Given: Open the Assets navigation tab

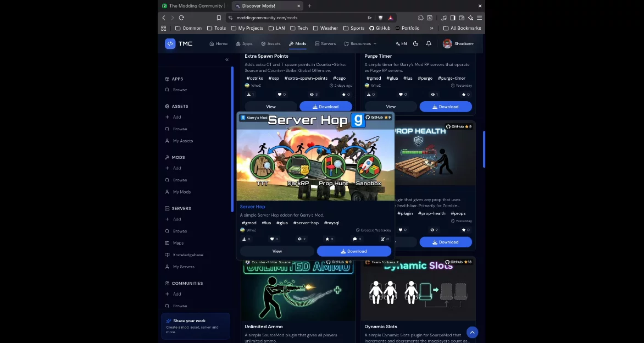Looking at the screenshot, I should [x=271, y=43].
